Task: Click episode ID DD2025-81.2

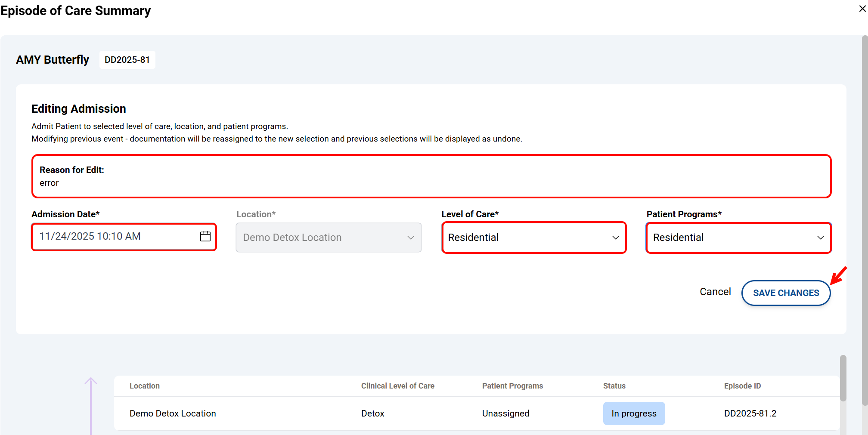Action: pyautogui.click(x=750, y=413)
